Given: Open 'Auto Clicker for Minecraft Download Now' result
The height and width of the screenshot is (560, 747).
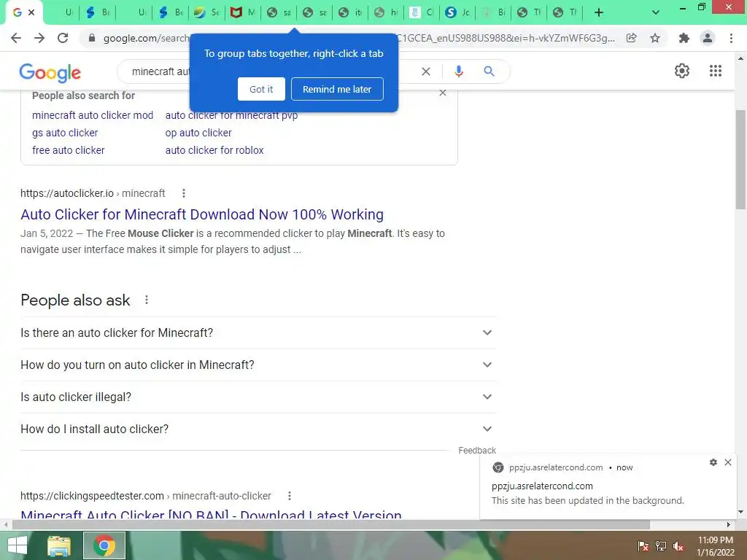Looking at the screenshot, I should click(x=202, y=214).
